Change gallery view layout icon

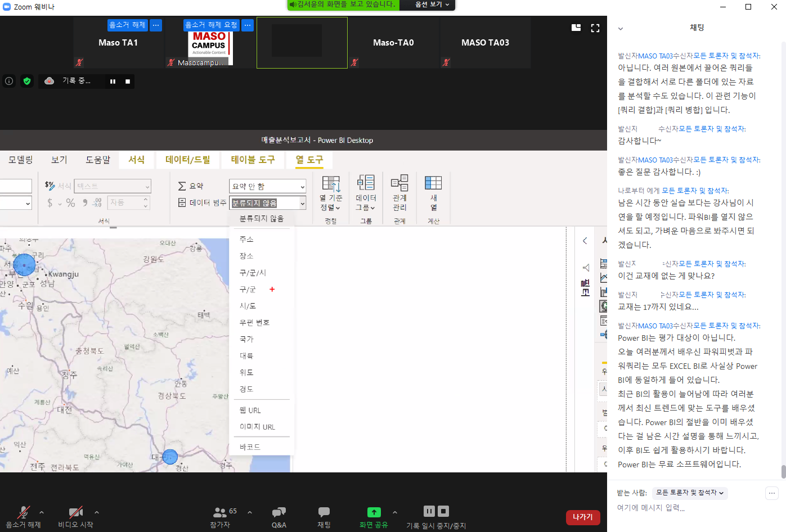click(576, 28)
